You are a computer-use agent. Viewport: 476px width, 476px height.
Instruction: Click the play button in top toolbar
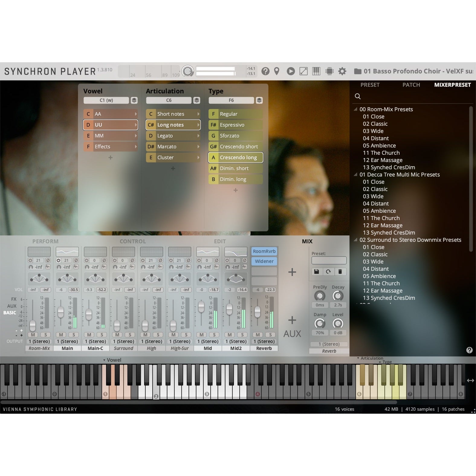pyautogui.click(x=290, y=71)
